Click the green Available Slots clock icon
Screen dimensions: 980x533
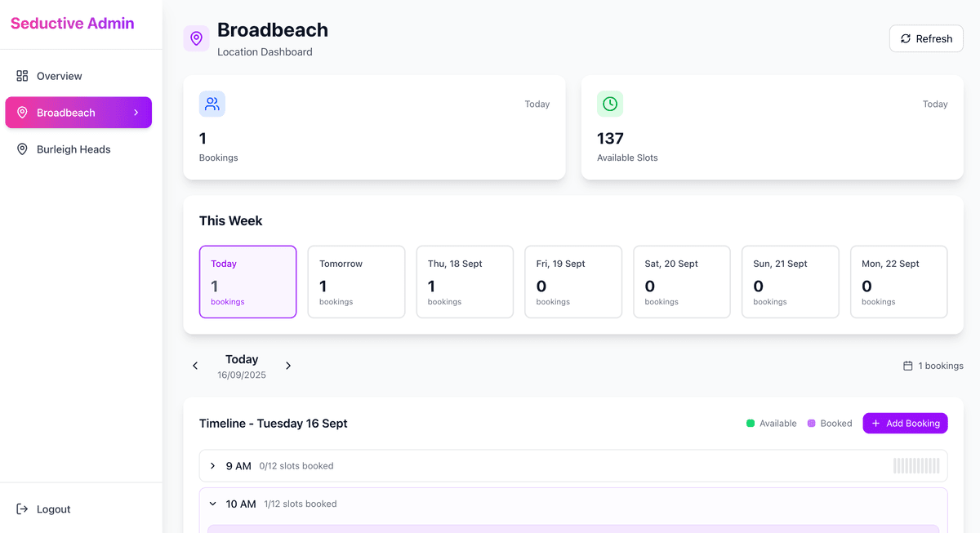(609, 104)
